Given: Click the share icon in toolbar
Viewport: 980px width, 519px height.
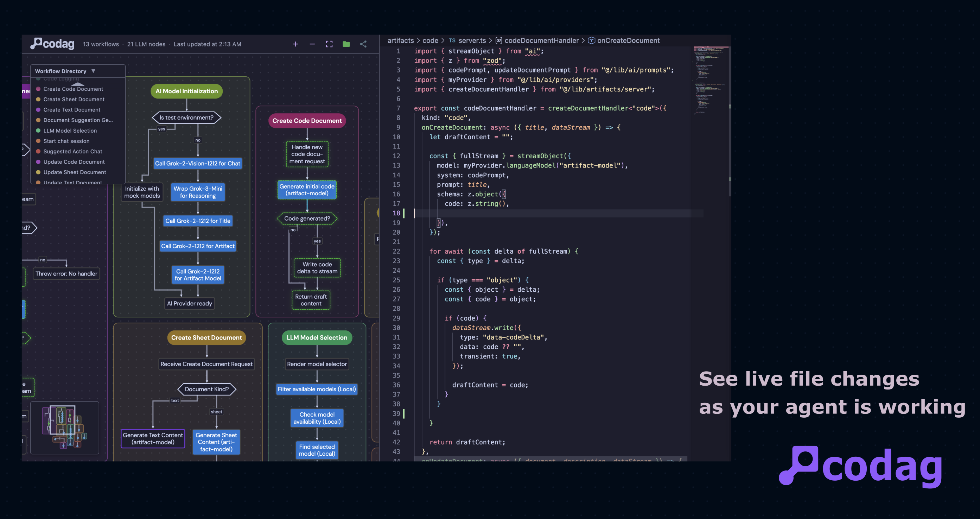Looking at the screenshot, I should [363, 44].
